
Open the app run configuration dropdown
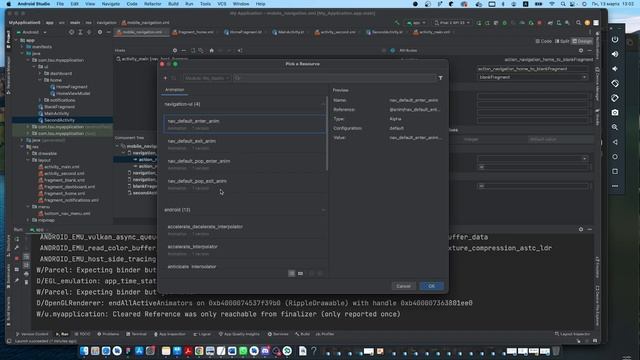click(416, 23)
